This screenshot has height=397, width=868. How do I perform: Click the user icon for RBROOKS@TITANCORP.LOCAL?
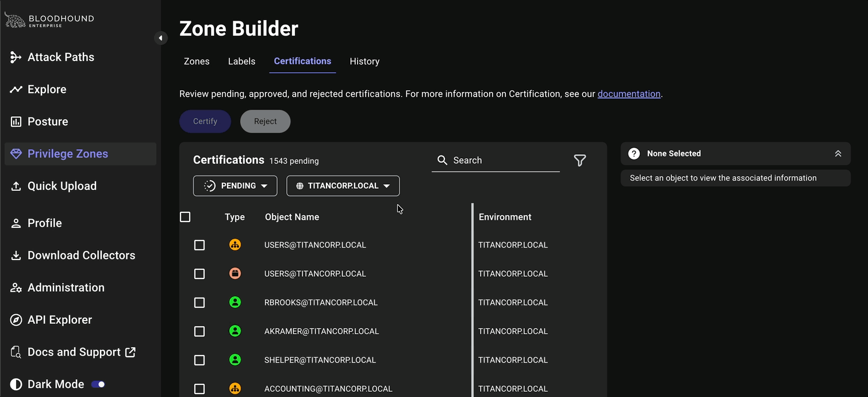235,302
